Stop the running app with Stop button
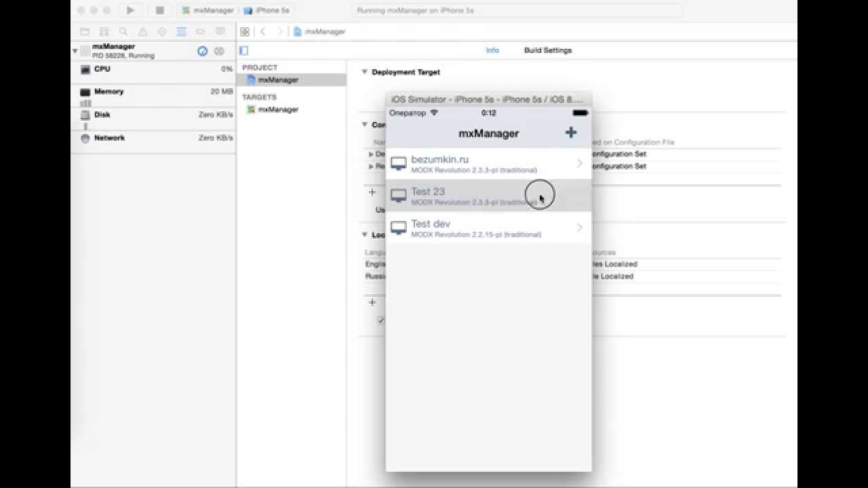Viewport: 868px width, 488px height. (160, 10)
